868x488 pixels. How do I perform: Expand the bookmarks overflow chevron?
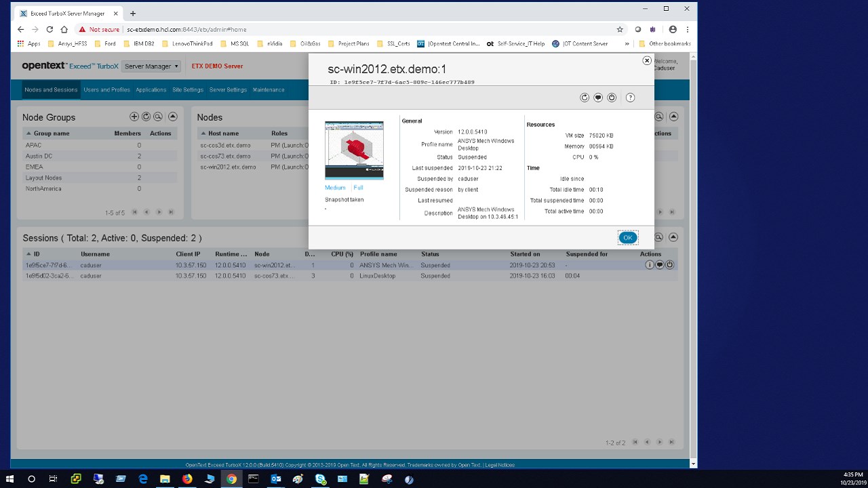coord(627,43)
